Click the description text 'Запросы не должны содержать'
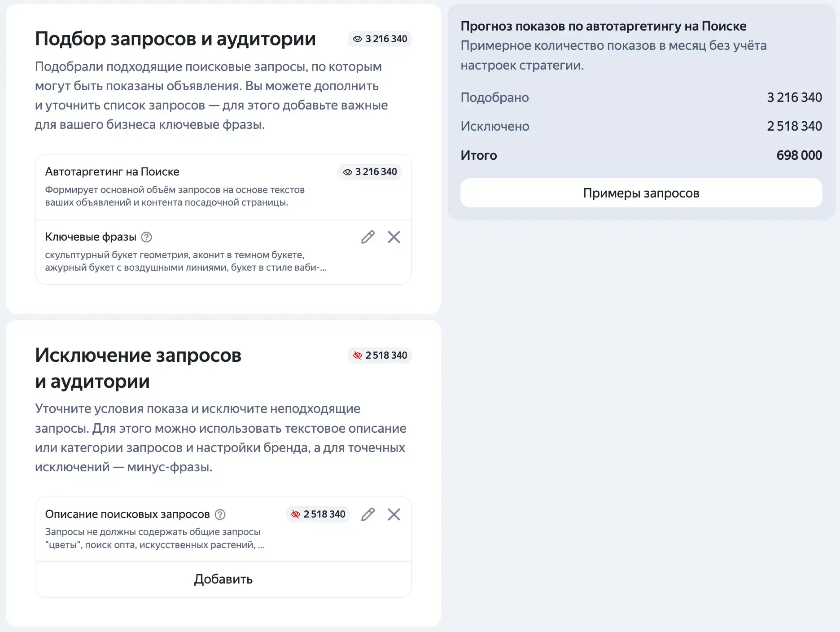This screenshot has width=840, height=632. point(155,538)
